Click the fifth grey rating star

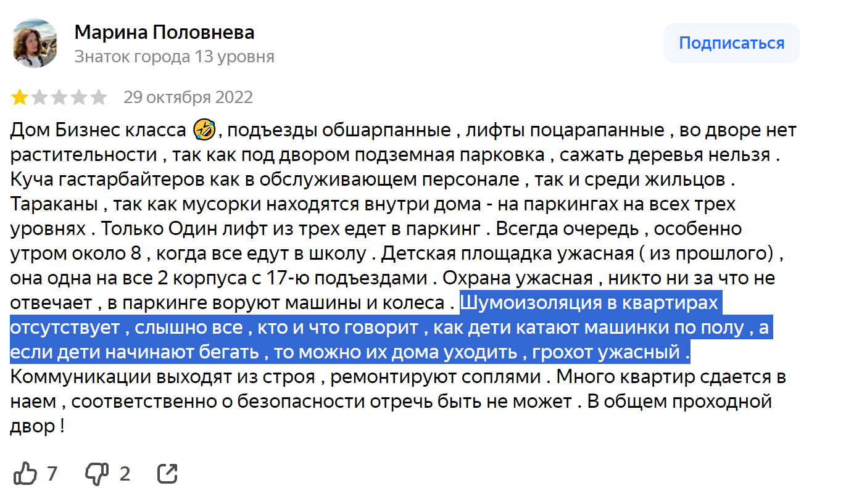click(98, 97)
